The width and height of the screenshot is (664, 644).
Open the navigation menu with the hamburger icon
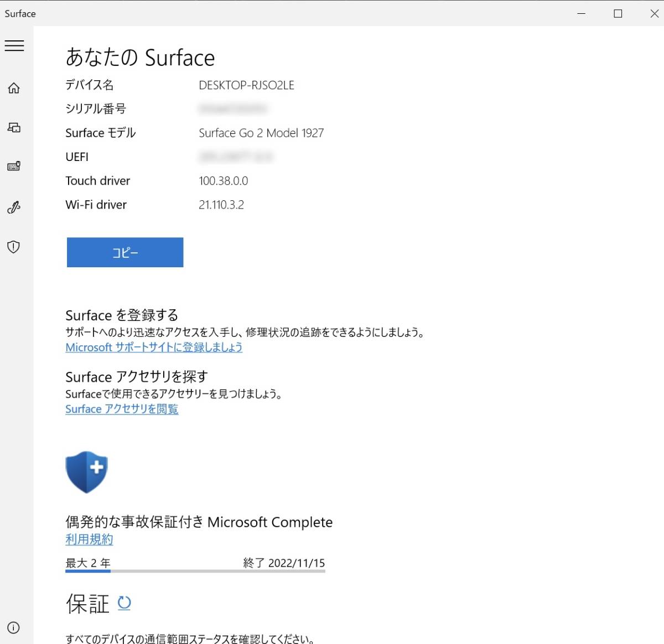(14, 46)
